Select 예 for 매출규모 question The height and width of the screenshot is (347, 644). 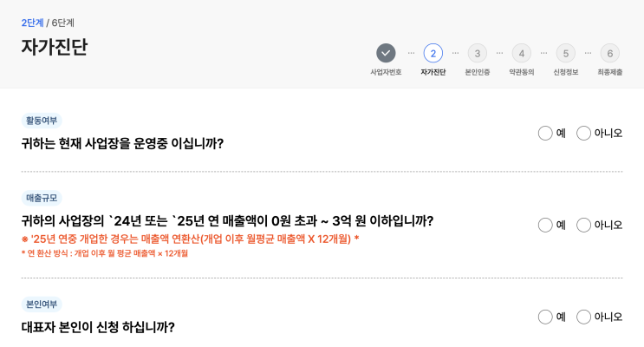click(545, 225)
